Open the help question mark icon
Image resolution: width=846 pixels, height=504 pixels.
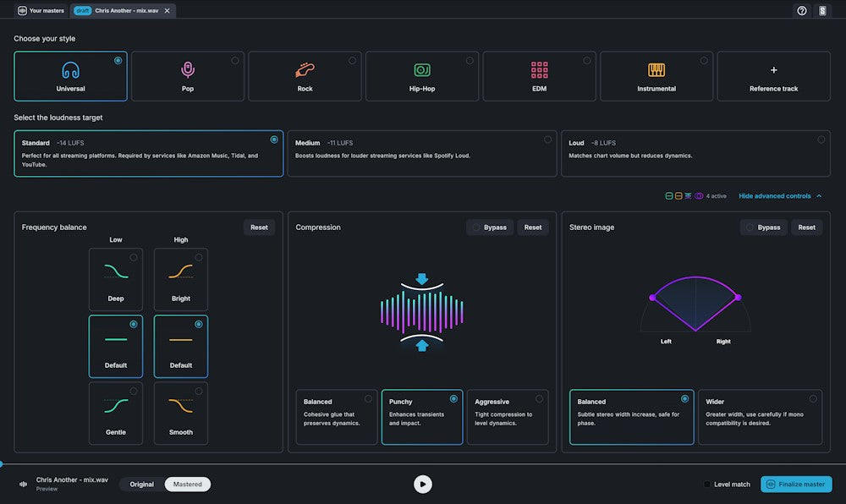[802, 11]
